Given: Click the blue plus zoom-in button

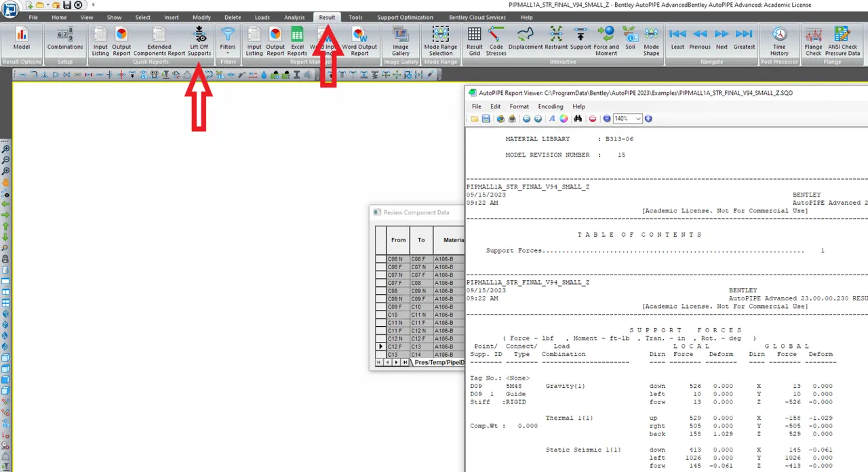Looking at the screenshot, I should [x=648, y=119].
